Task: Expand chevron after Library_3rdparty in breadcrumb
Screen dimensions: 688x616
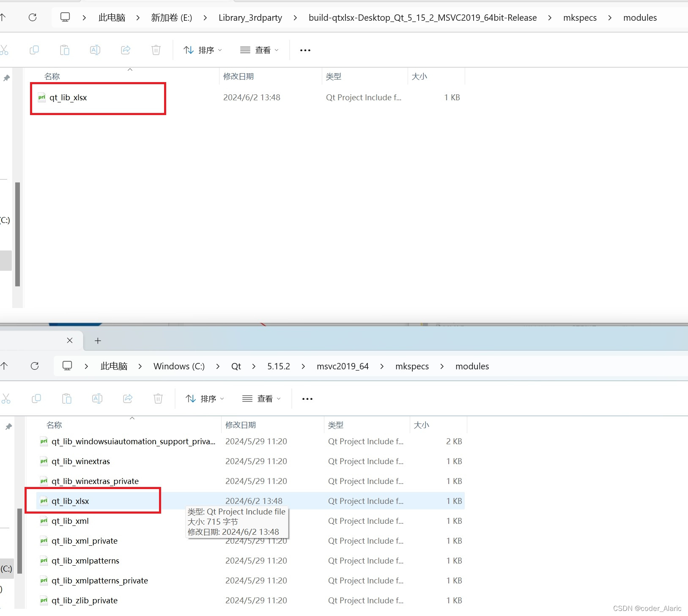Action: click(x=295, y=18)
